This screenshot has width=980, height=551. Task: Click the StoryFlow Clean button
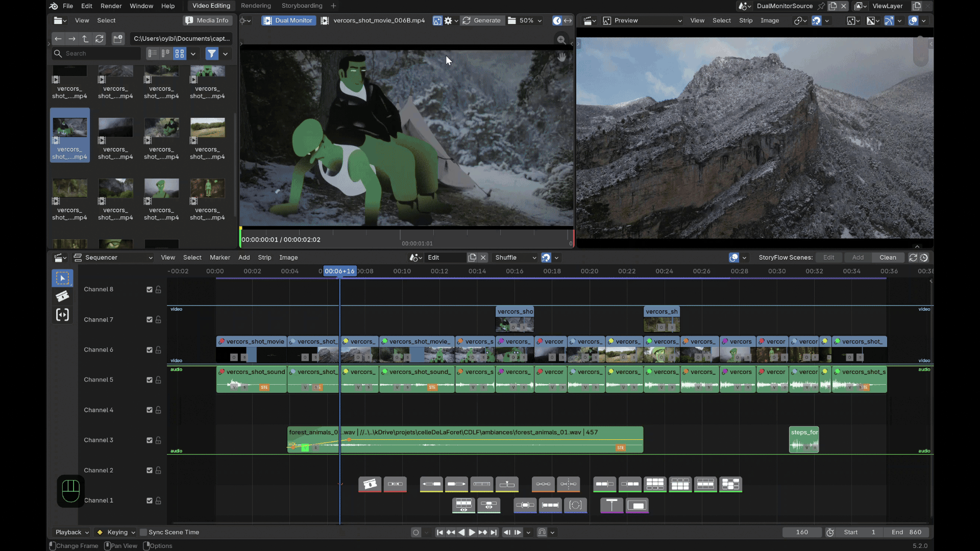pos(888,258)
